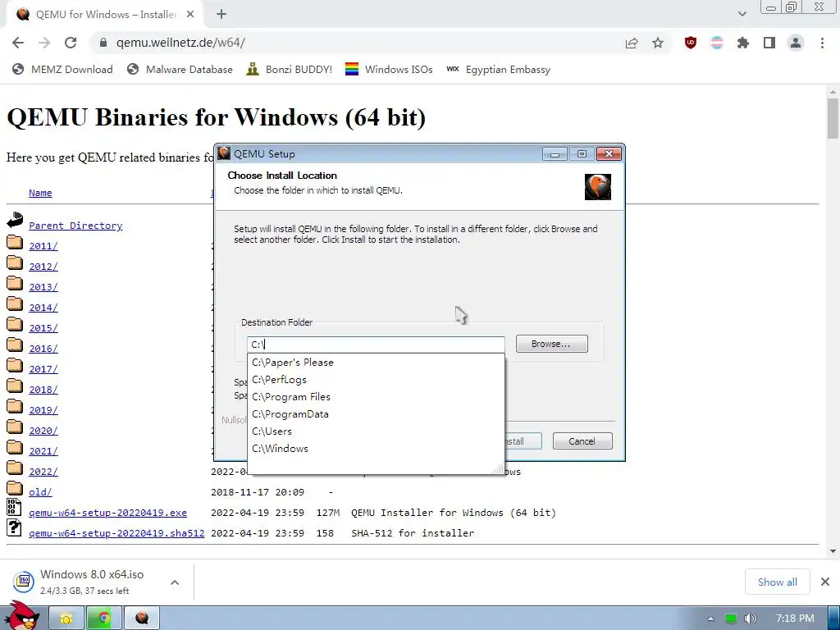
Task: Bookmark this page with the star icon
Action: click(658, 43)
